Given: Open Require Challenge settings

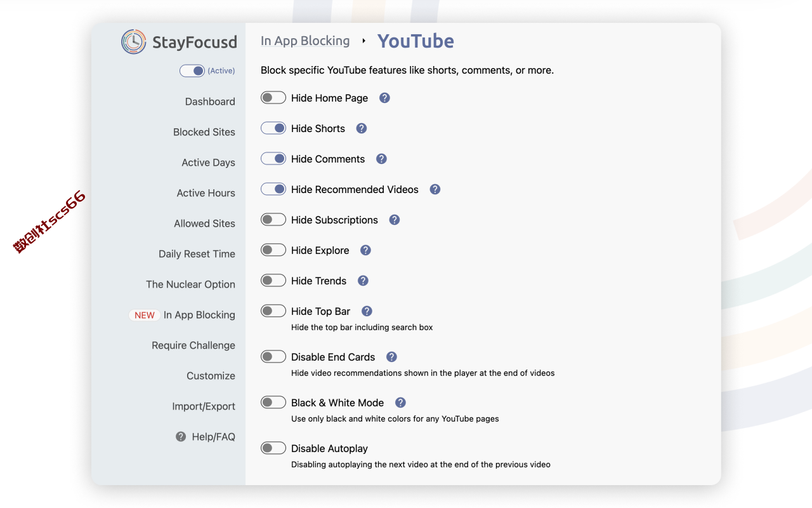Looking at the screenshot, I should (x=193, y=345).
